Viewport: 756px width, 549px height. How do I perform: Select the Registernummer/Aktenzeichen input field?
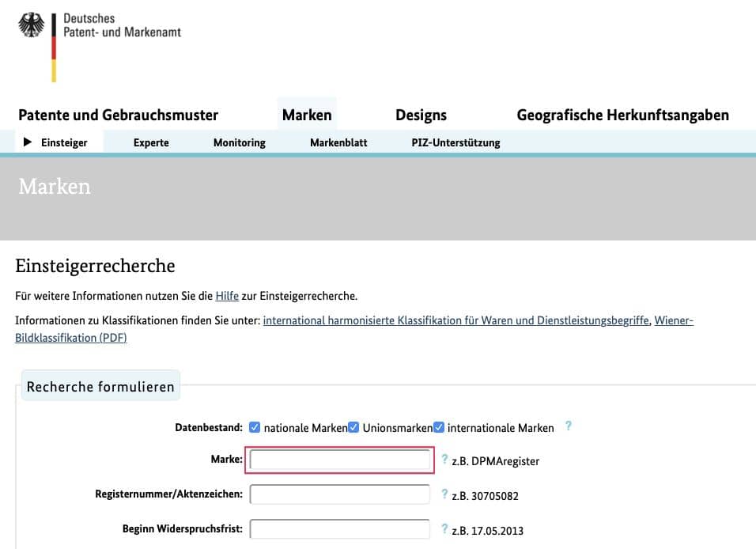click(x=340, y=494)
